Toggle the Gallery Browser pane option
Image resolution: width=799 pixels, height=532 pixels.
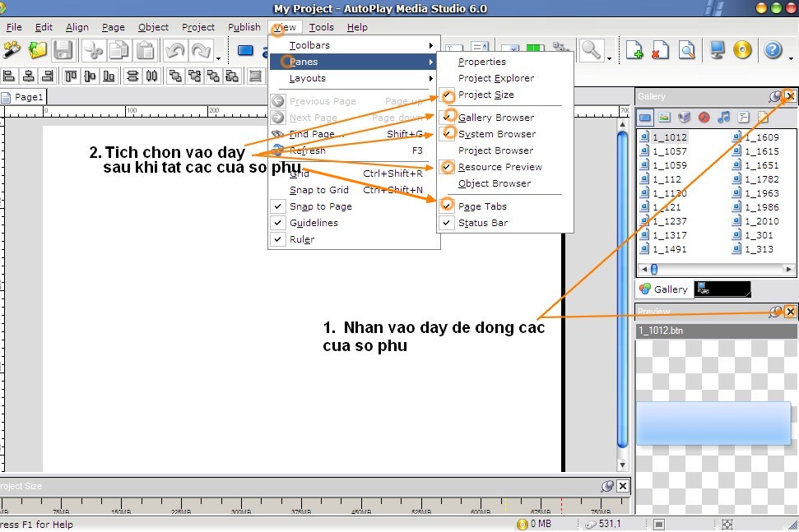coord(496,118)
